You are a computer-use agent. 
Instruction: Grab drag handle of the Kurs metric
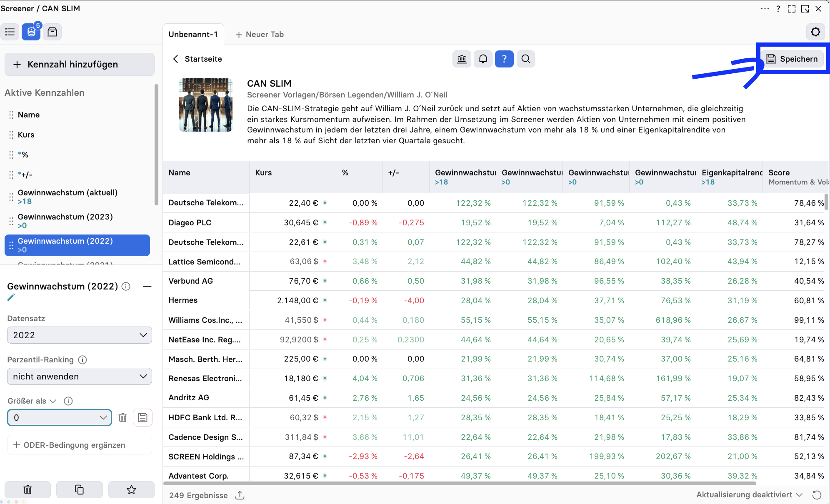[11, 135]
